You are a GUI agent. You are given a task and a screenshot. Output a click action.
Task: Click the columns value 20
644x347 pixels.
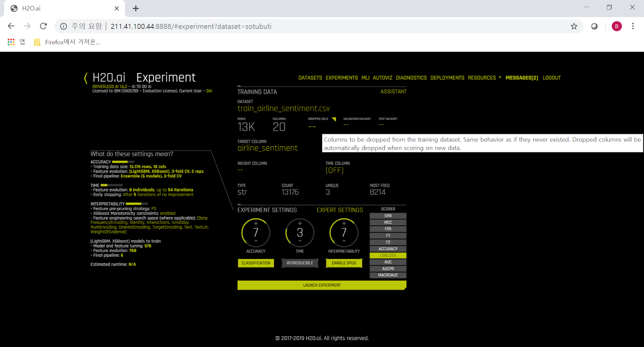coord(279,127)
